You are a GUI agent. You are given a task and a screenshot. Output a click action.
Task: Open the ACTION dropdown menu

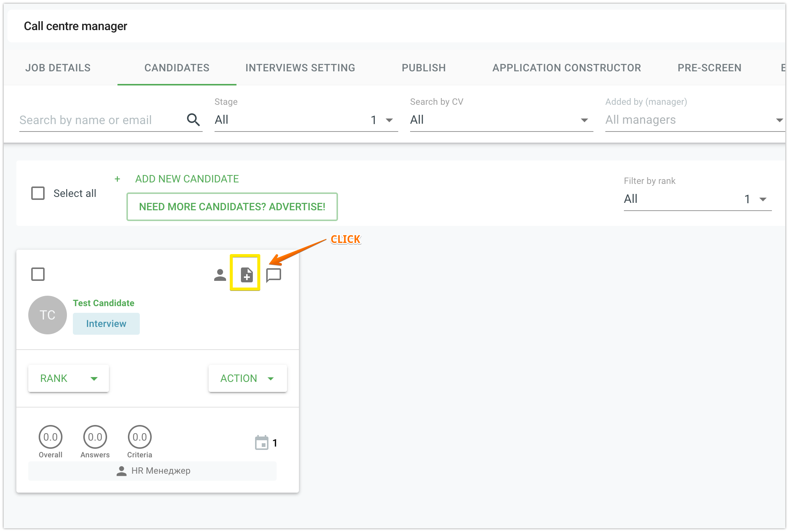tap(247, 378)
